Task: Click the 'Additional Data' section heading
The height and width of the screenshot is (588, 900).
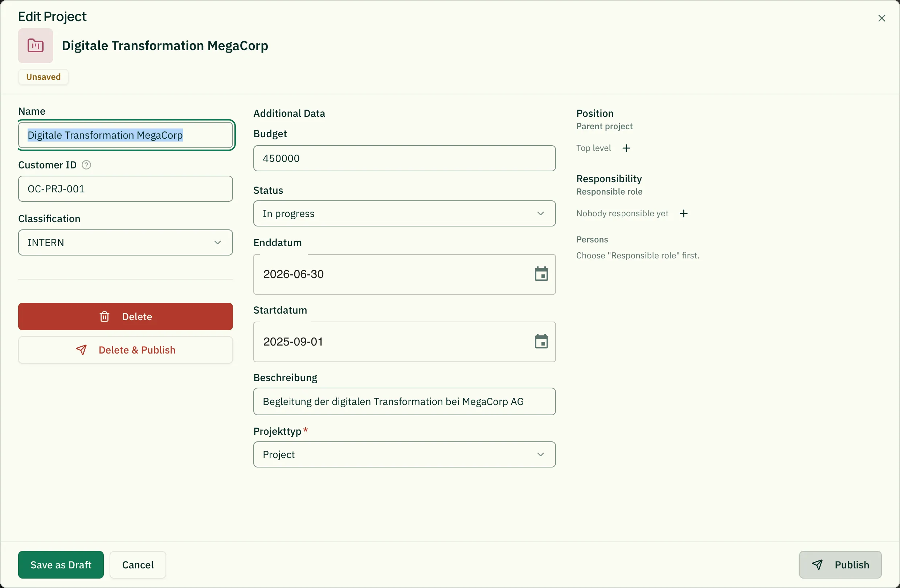Action: (289, 114)
